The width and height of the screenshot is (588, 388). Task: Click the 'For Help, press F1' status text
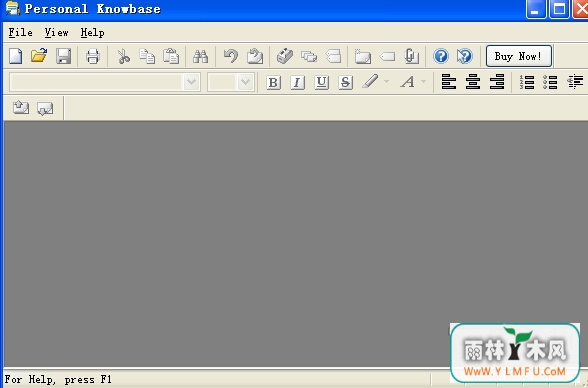(58, 379)
